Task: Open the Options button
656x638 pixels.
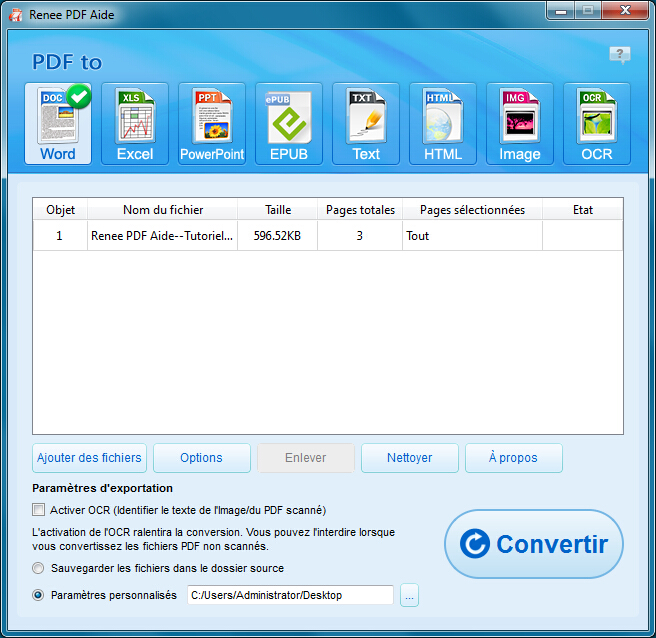Action: pos(202,458)
